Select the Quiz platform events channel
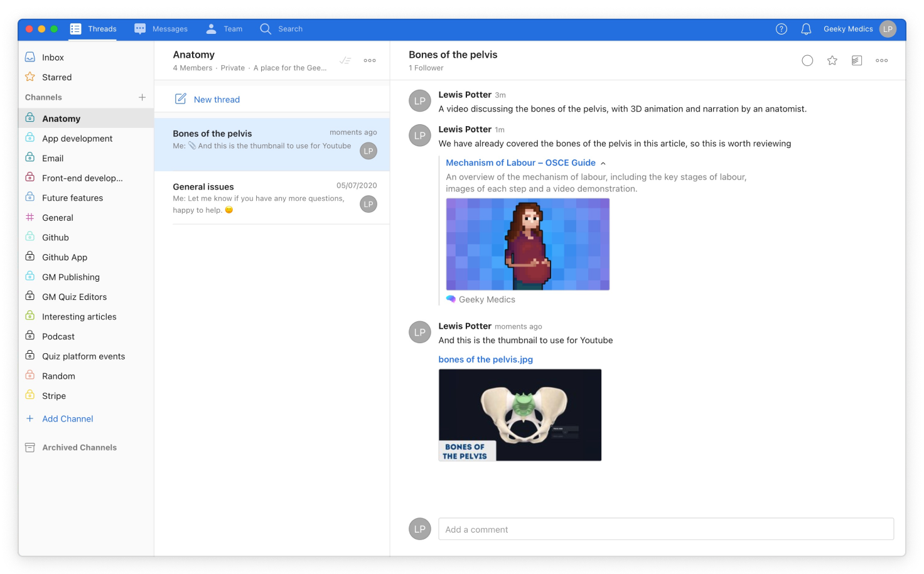Viewport: 924px width, 574px height. click(86, 356)
